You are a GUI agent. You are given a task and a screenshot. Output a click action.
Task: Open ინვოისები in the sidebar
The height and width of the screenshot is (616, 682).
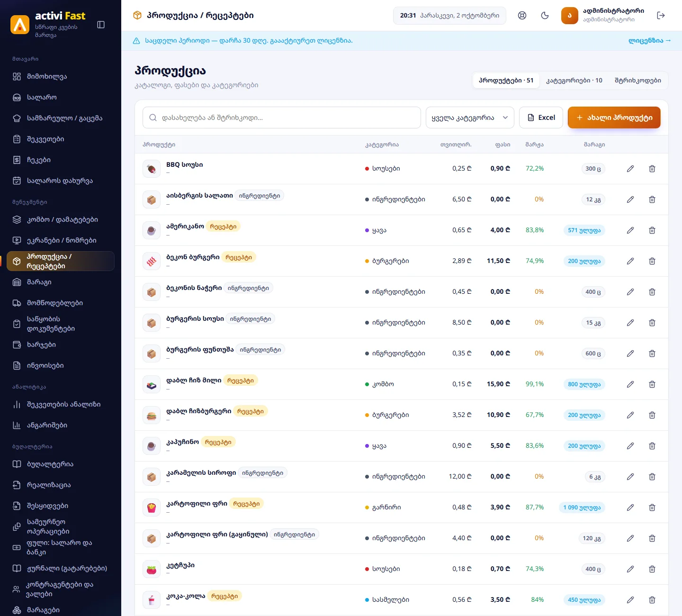click(61, 365)
